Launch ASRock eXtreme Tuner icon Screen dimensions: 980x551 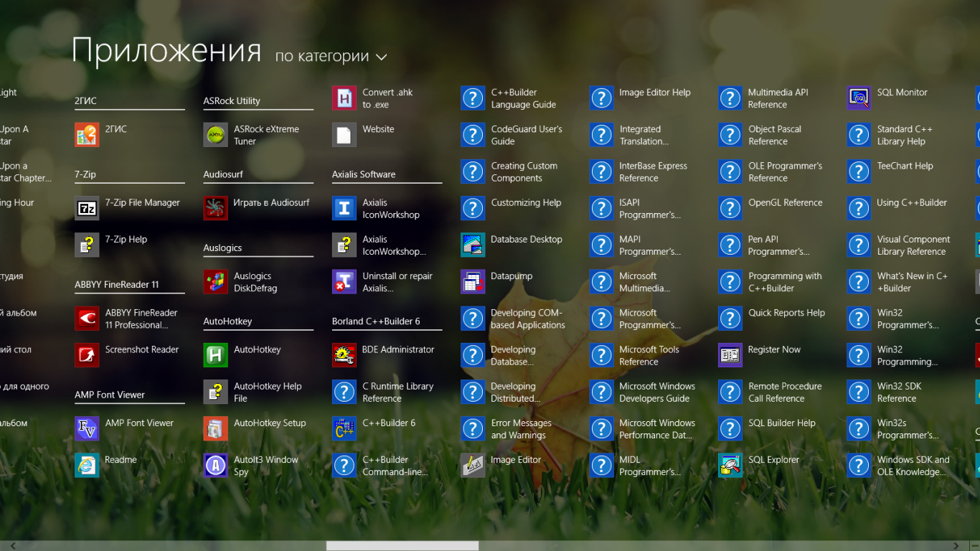point(215,135)
